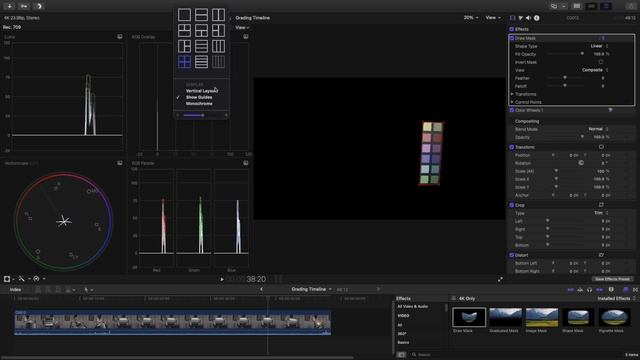Open the Crop Type dropdown
640x360 pixels.
(x=601, y=213)
